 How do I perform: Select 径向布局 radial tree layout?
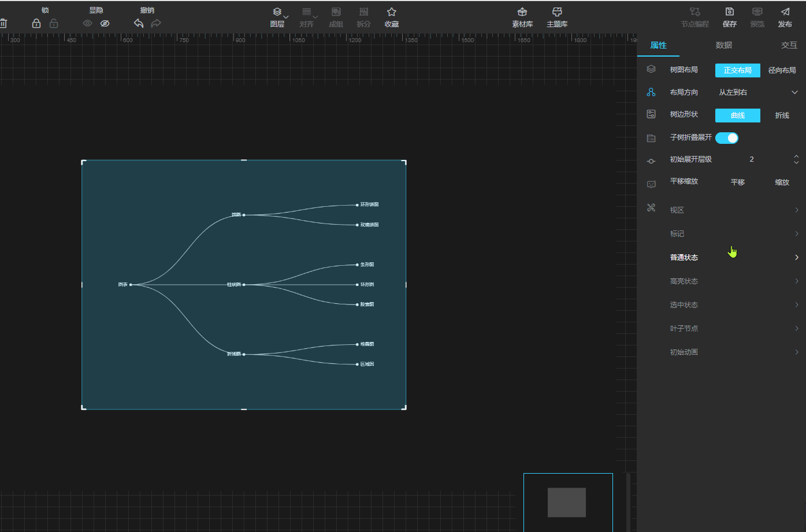click(782, 70)
